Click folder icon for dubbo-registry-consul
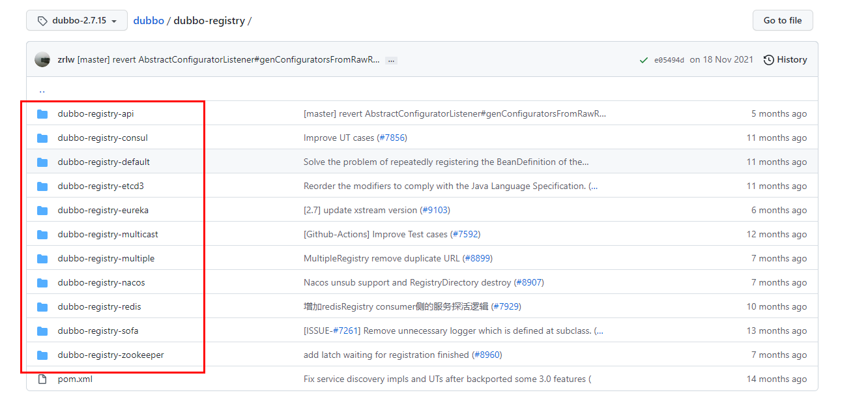868x412 pixels. click(42, 138)
